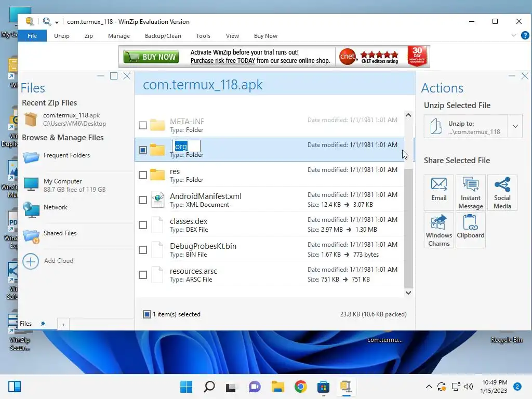Open recent file com.termux_118.apk box icon
The image size is (532, 399).
[31, 119]
